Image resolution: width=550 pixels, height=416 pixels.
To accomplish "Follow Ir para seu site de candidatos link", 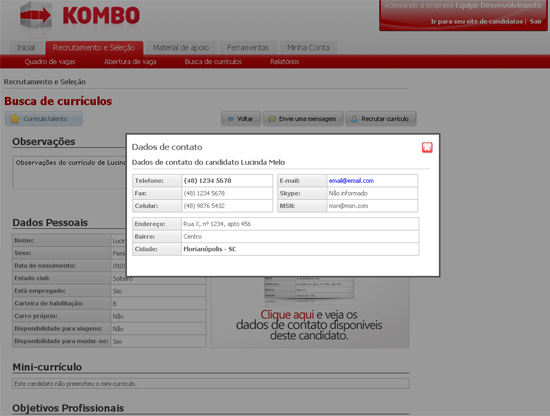I will [x=477, y=21].
